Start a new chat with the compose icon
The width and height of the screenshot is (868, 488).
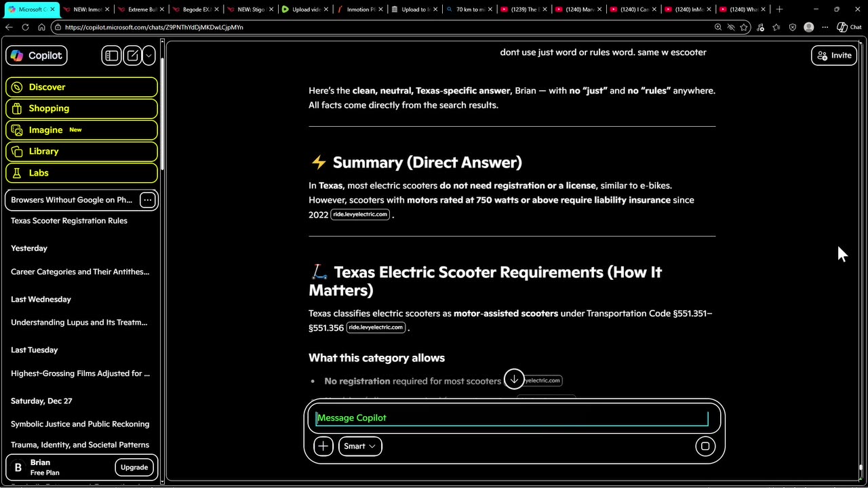coord(133,56)
